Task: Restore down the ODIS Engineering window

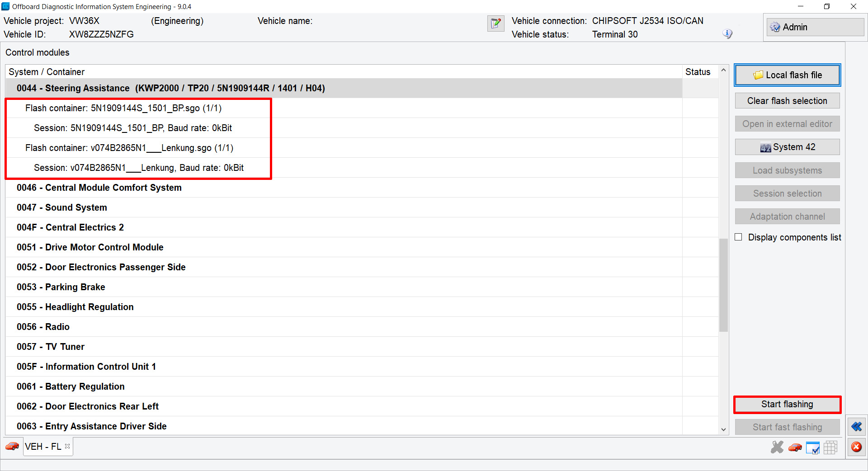Action: tap(827, 6)
